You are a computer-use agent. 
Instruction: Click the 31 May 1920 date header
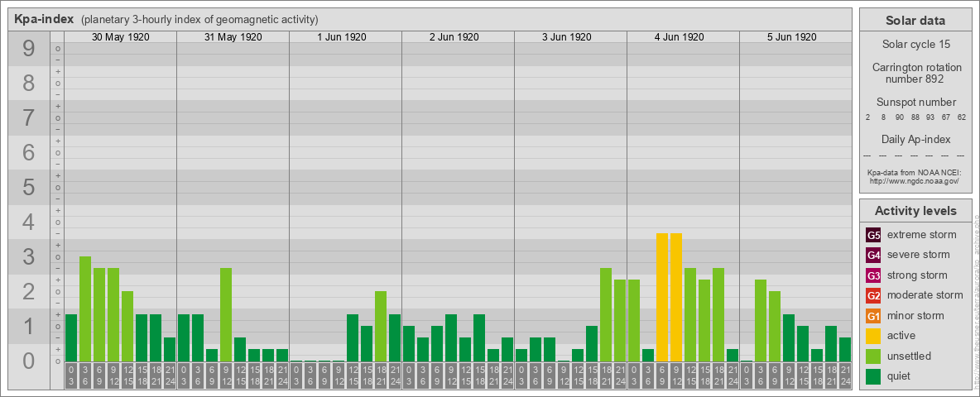coord(233,37)
